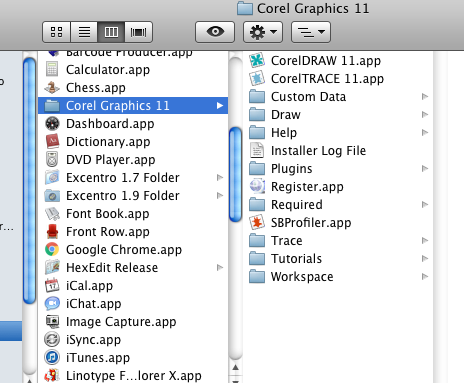Select the iTunes.app icon

[52, 357]
